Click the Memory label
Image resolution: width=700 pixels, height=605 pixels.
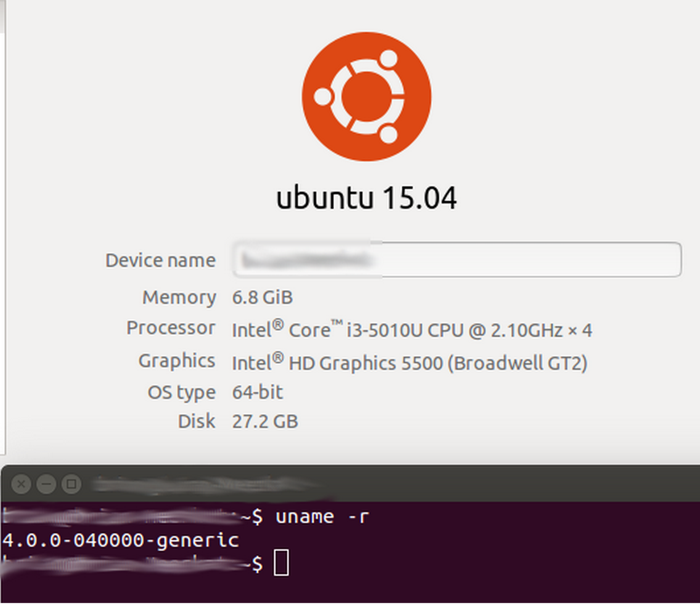click(179, 297)
